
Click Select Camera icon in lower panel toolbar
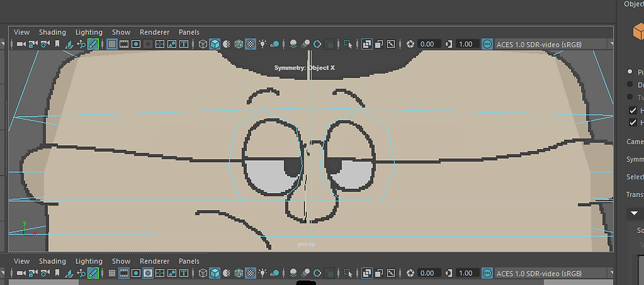(21, 273)
